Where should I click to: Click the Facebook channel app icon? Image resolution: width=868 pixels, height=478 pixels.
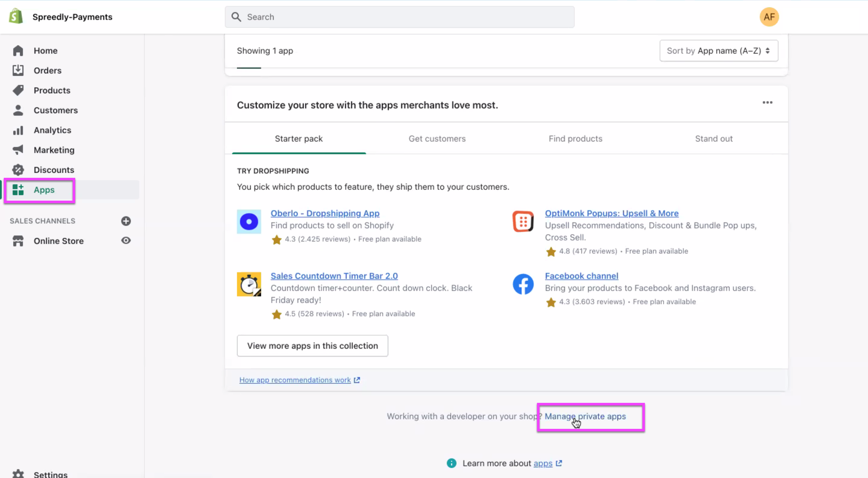(x=523, y=284)
